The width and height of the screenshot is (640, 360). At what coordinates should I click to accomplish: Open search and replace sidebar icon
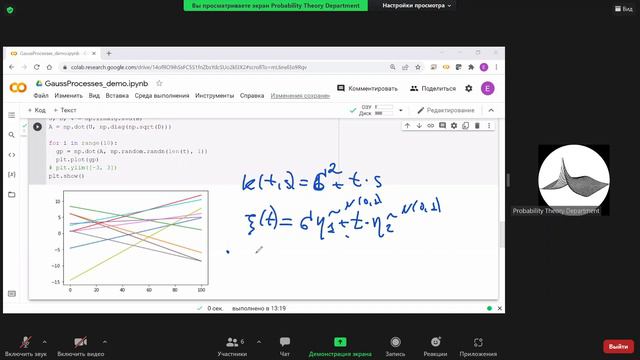click(x=11, y=135)
